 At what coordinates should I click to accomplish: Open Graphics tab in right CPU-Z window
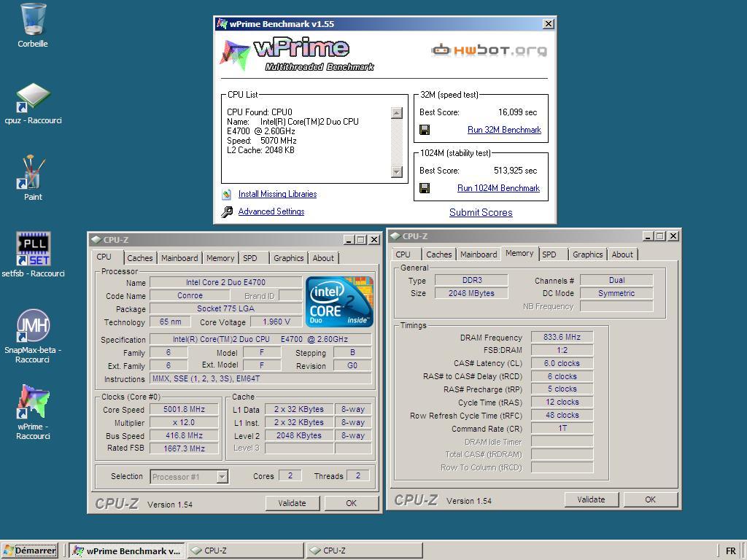587,254
